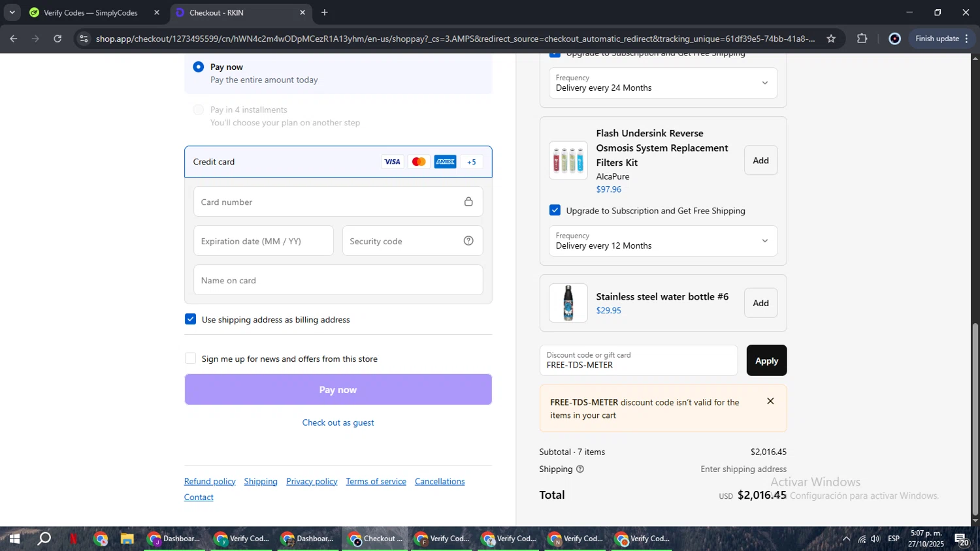980x551 pixels.
Task: Click the Mastercard logo
Action: pyautogui.click(x=419, y=162)
